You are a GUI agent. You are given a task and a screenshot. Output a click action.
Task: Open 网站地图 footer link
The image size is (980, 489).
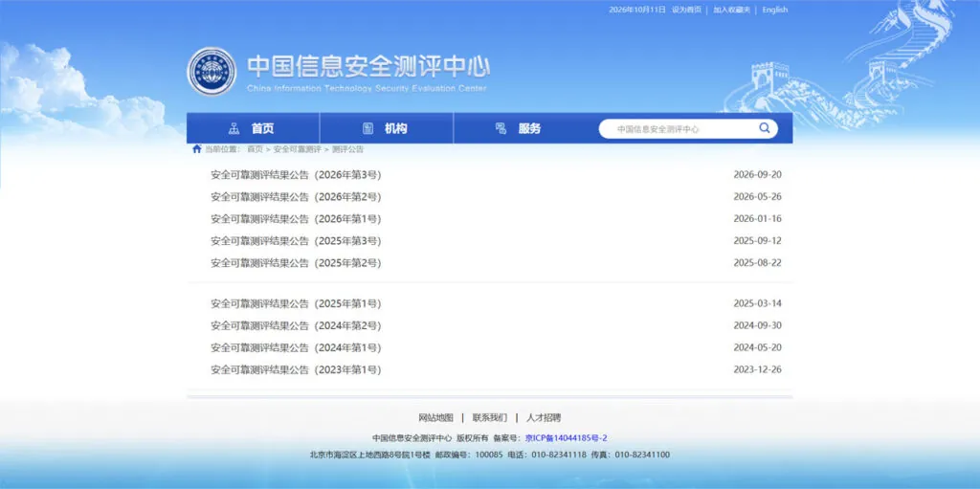pos(435,418)
